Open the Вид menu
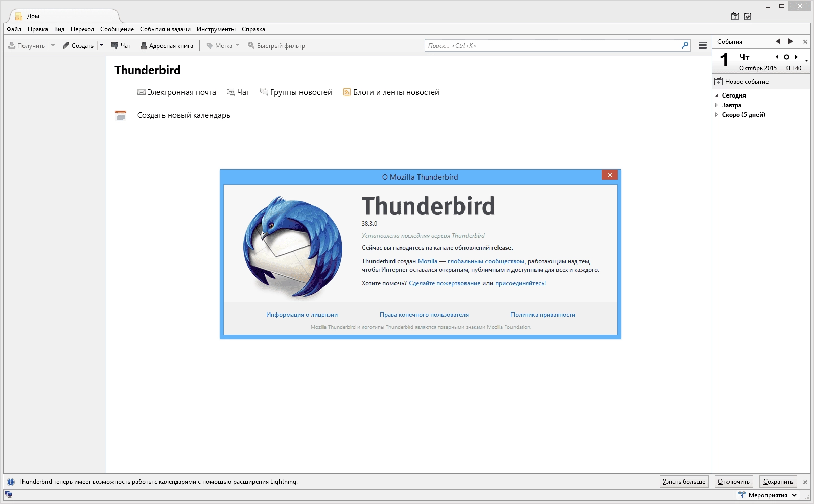The image size is (814, 504). (x=59, y=29)
